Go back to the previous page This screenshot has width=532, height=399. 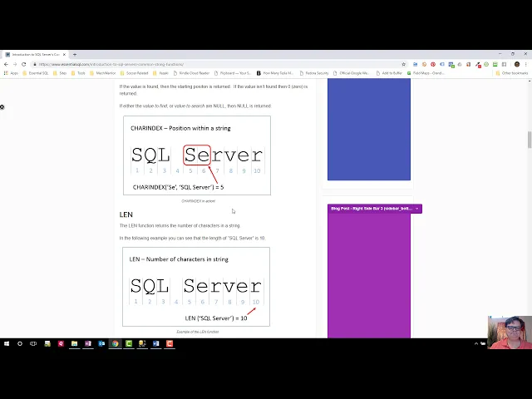pyautogui.click(x=6, y=64)
